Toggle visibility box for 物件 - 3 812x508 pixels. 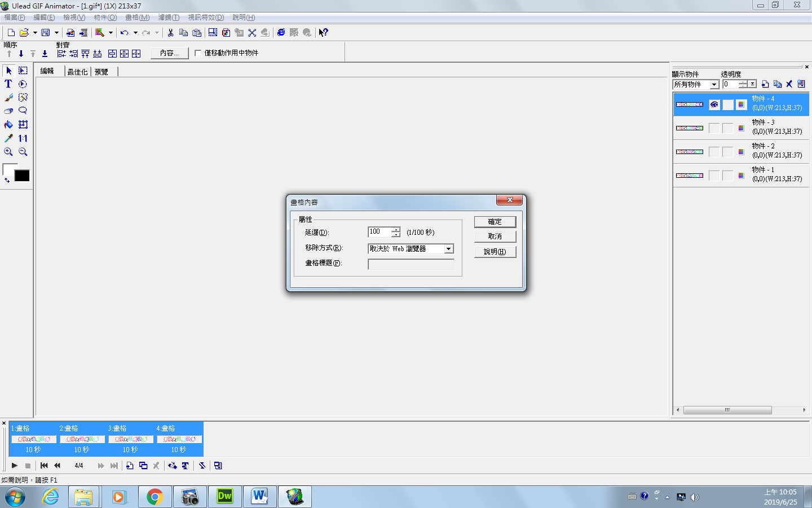pos(714,128)
